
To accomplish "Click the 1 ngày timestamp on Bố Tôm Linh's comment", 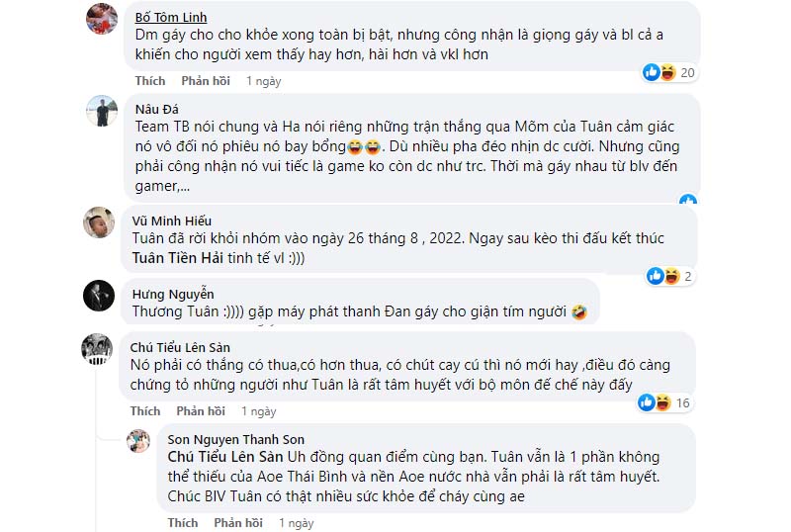I will point(262,80).
